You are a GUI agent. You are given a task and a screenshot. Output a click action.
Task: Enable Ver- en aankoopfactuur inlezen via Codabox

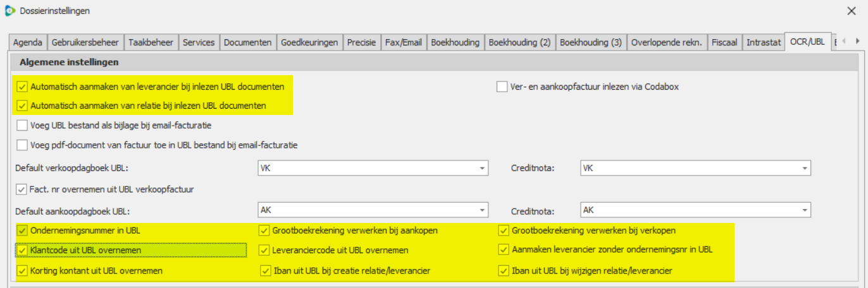click(x=502, y=87)
